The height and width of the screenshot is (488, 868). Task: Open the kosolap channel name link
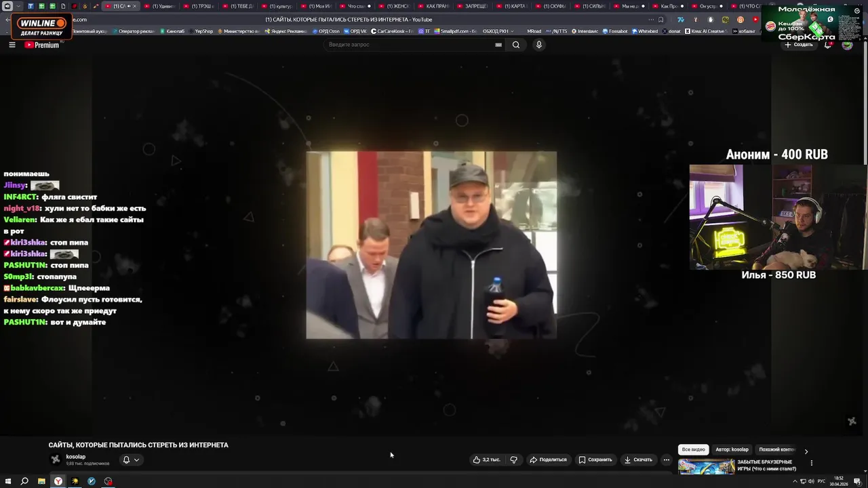click(76, 457)
